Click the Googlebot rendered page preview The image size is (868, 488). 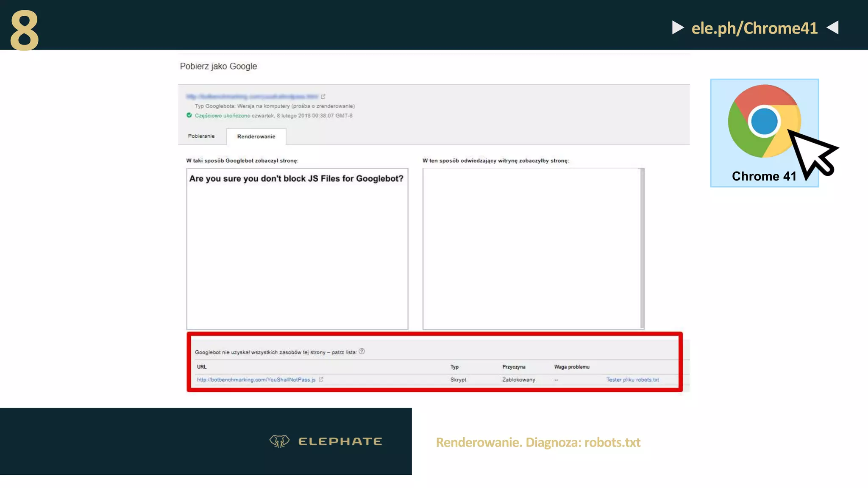pyautogui.click(x=297, y=249)
